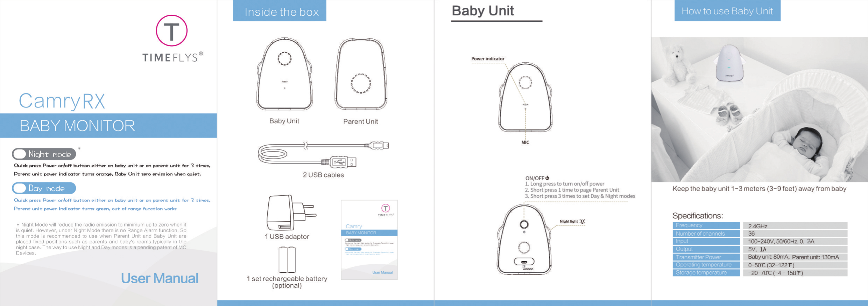Click the 'Baby Unit' caption under the box drawing
868x306 pixels.
284,121
